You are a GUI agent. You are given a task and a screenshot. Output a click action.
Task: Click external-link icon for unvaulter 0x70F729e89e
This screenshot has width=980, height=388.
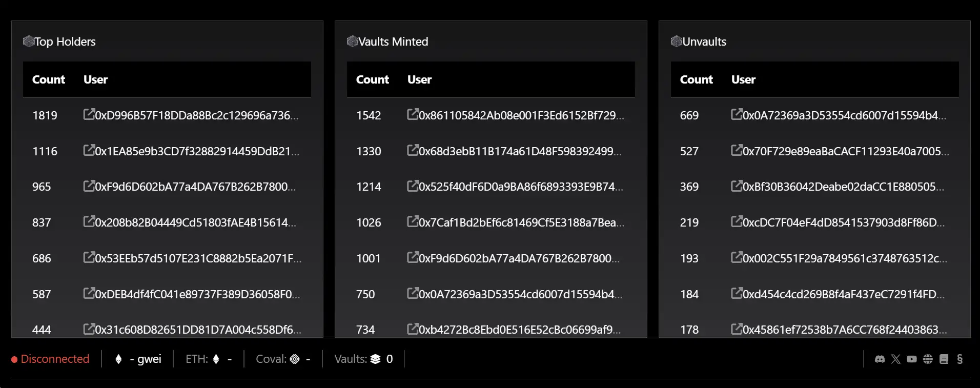point(737,150)
